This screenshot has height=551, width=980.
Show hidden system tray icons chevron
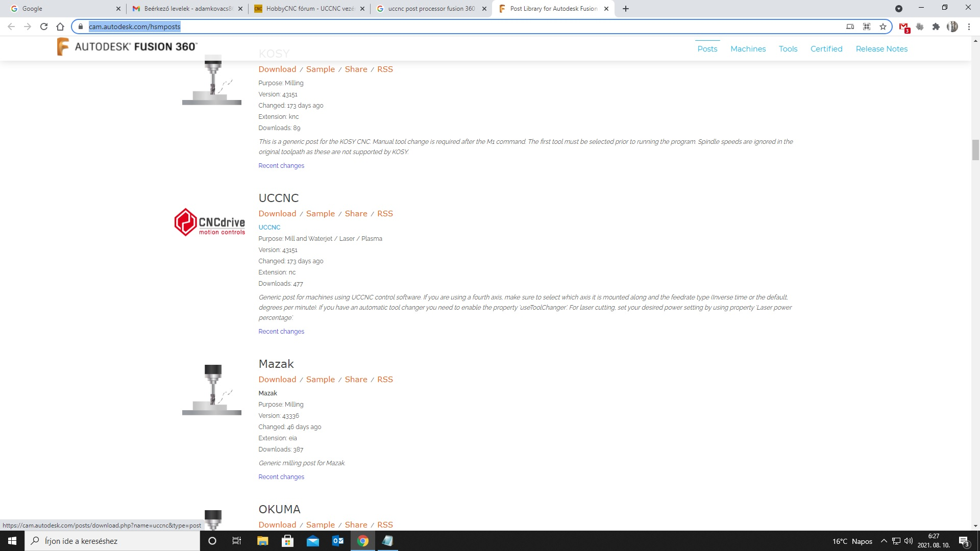(884, 541)
